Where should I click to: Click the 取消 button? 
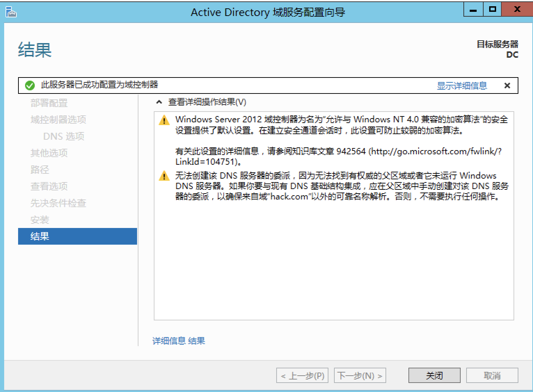click(x=492, y=375)
